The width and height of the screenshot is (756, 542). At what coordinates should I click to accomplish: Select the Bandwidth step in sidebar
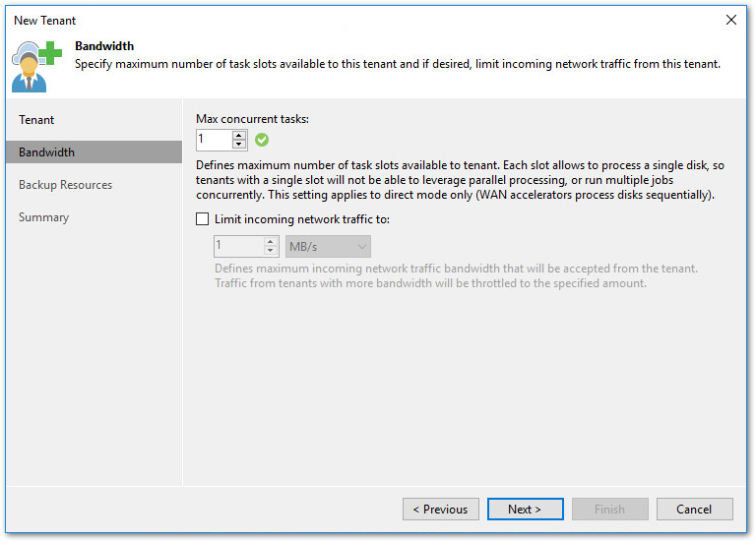point(46,152)
